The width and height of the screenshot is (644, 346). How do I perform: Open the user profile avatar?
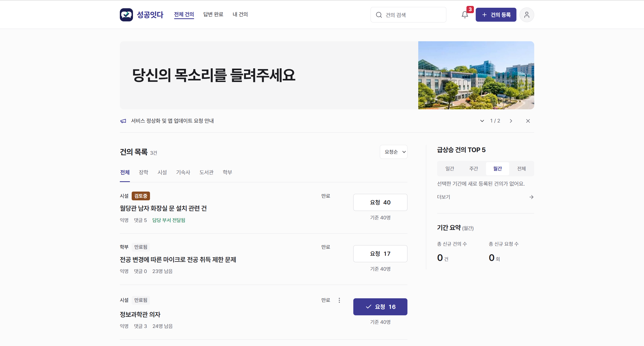click(x=527, y=15)
